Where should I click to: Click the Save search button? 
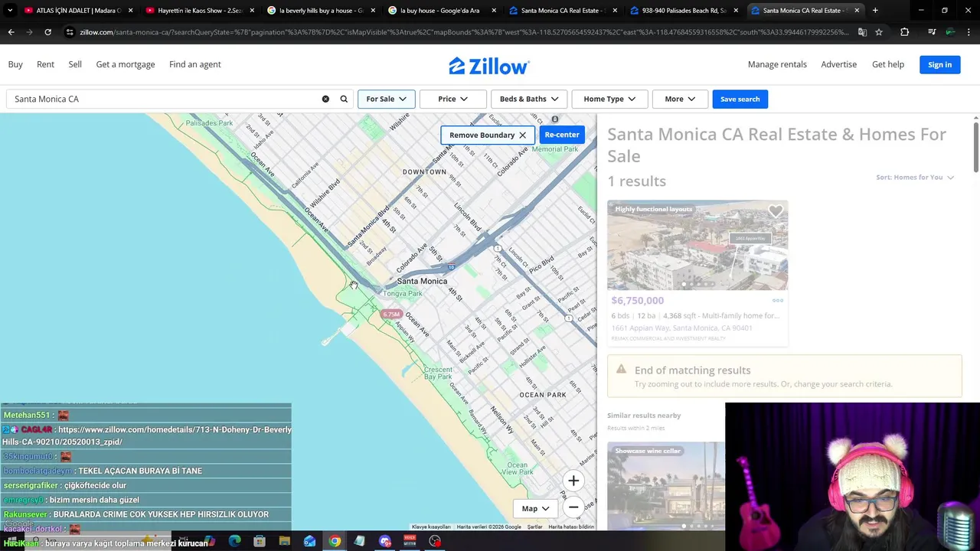pos(740,99)
